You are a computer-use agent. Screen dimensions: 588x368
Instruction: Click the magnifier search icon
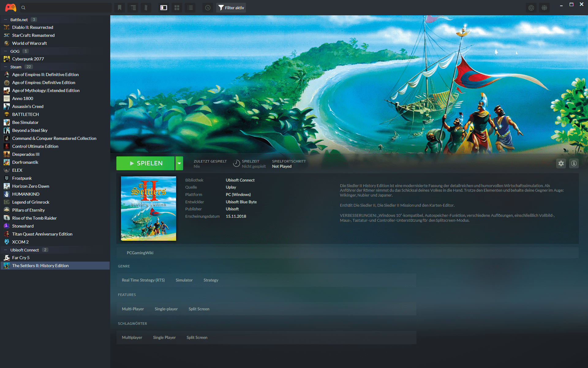(x=23, y=8)
